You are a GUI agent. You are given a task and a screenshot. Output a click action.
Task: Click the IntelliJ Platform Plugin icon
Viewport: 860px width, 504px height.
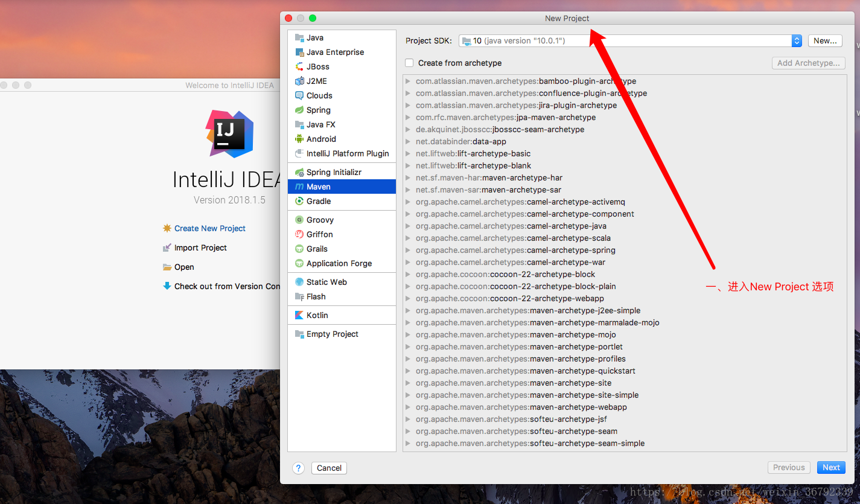point(299,153)
